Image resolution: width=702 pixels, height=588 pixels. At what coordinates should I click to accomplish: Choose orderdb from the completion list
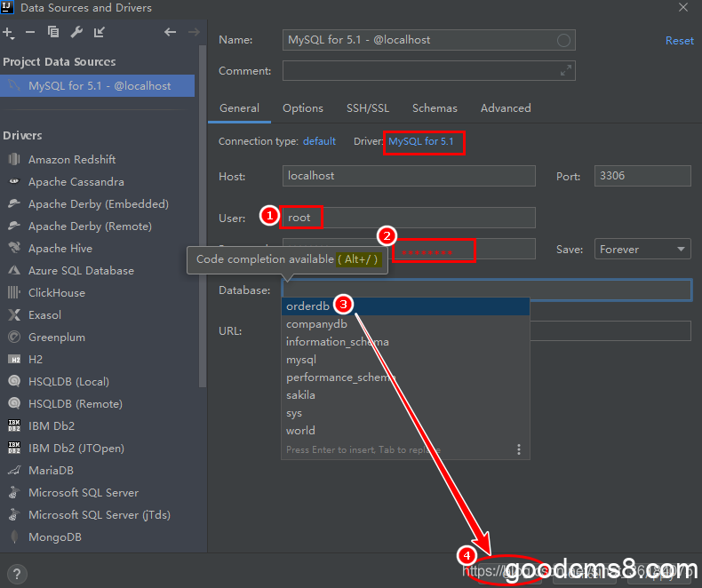(405, 306)
